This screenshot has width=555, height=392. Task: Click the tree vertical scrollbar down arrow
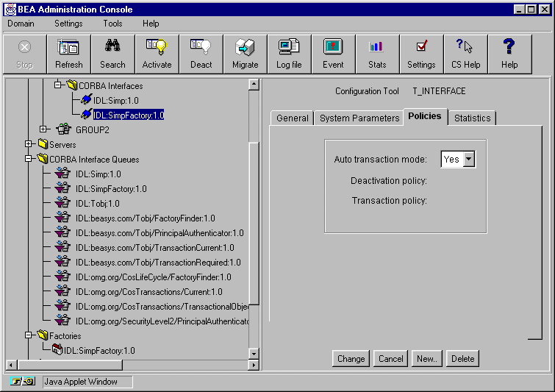tap(254, 354)
